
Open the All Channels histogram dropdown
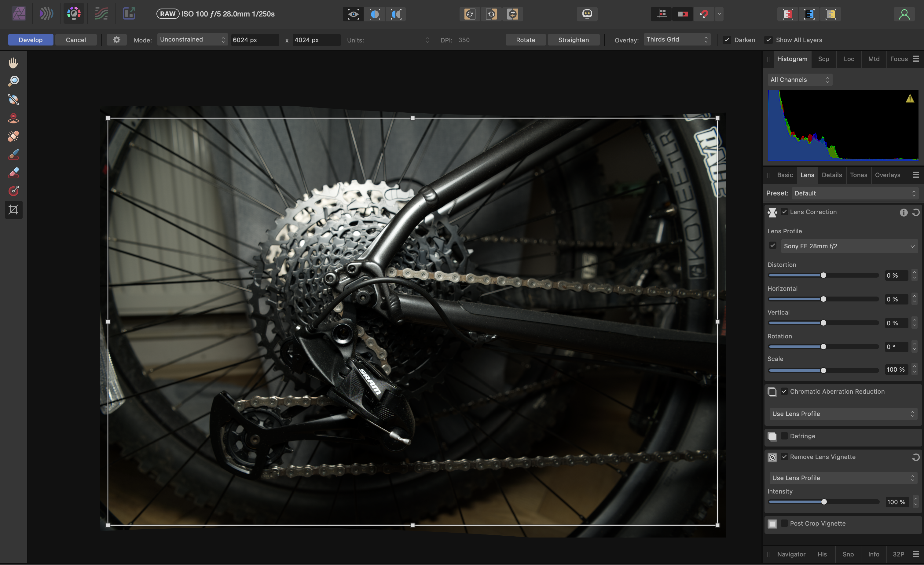800,79
